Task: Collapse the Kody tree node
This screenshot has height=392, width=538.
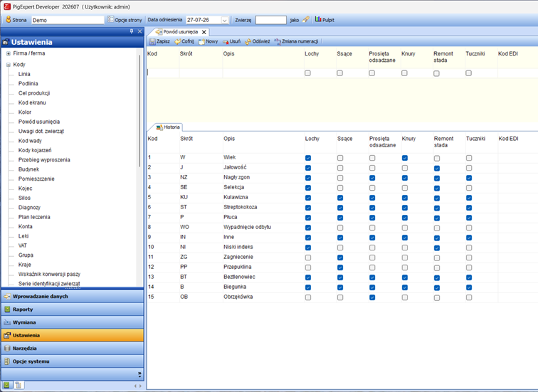Action: [x=9, y=65]
